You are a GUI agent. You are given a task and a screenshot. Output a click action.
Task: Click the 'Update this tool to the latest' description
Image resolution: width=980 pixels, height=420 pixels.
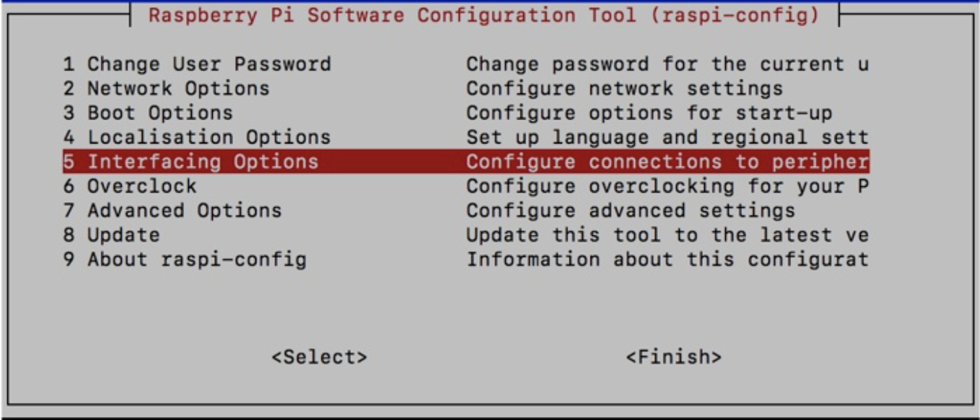tap(667, 235)
